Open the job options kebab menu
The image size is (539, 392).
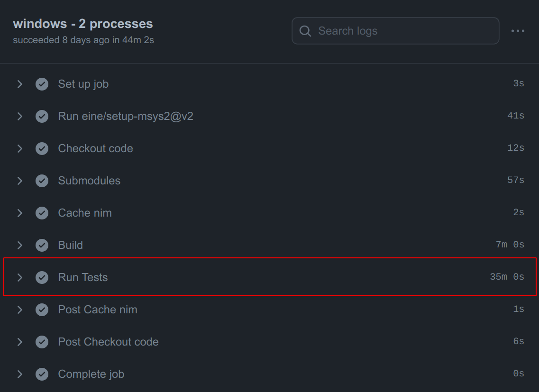click(518, 31)
